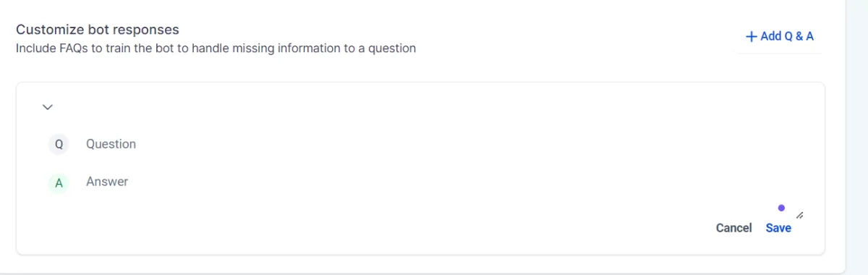This screenshot has width=868, height=275.
Task: Click the green A badge icon
Action: pos(59,183)
